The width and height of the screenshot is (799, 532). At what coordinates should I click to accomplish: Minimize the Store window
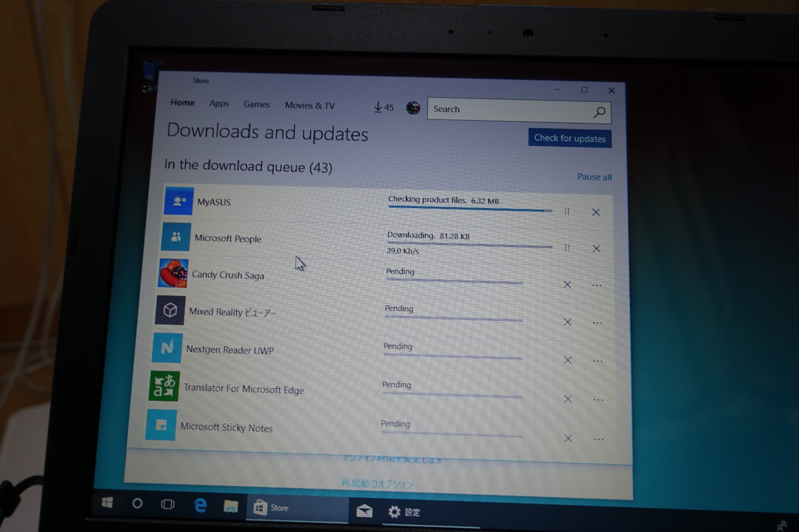(557, 89)
